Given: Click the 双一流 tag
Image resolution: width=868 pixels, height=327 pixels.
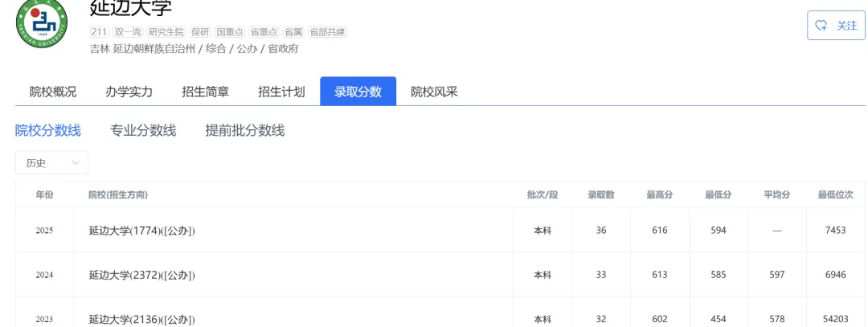Looking at the screenshot, I should pos(127,32).
